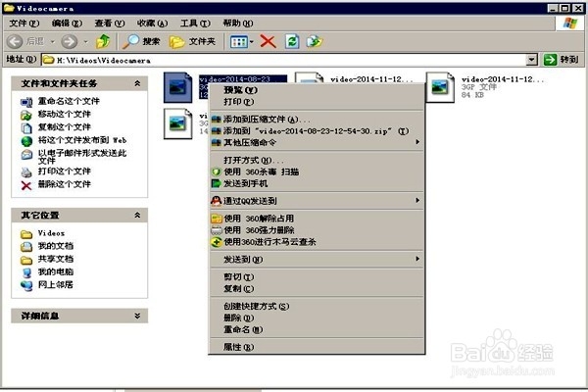Open the 编辑(E) menu
The image size is (588, 392).
pos(67,24)
